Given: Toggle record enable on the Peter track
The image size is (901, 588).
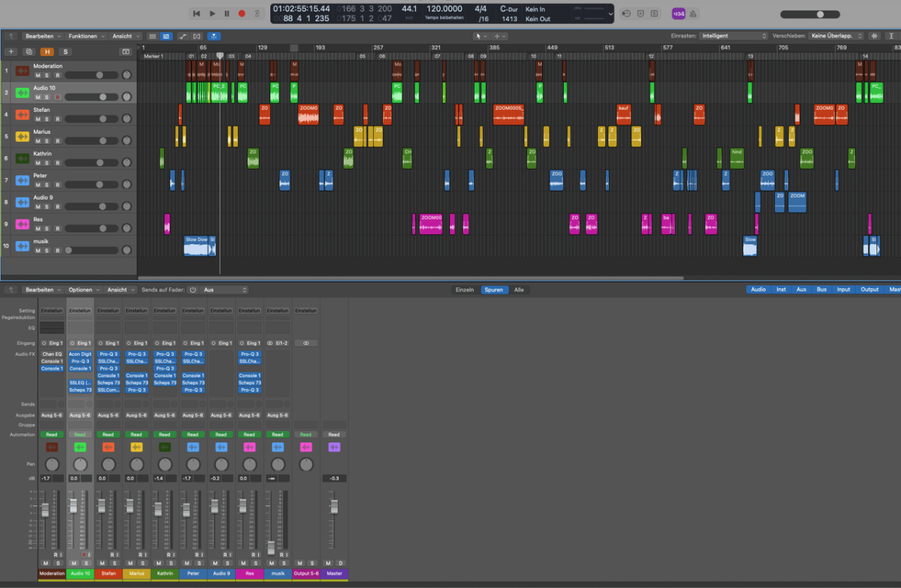Looking at the screenshot, I should point(56,185).
